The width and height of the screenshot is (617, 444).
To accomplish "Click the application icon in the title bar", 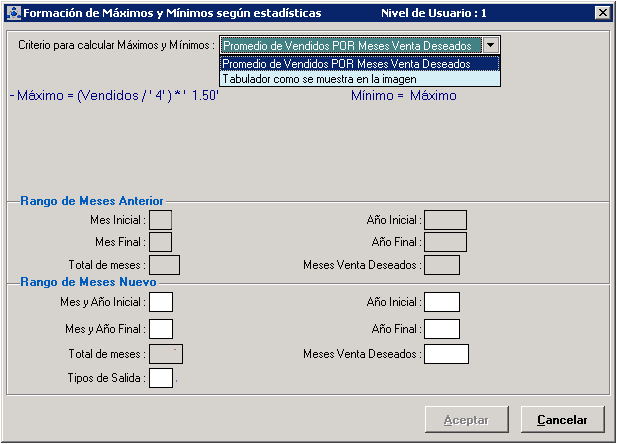I will [12, 13].
